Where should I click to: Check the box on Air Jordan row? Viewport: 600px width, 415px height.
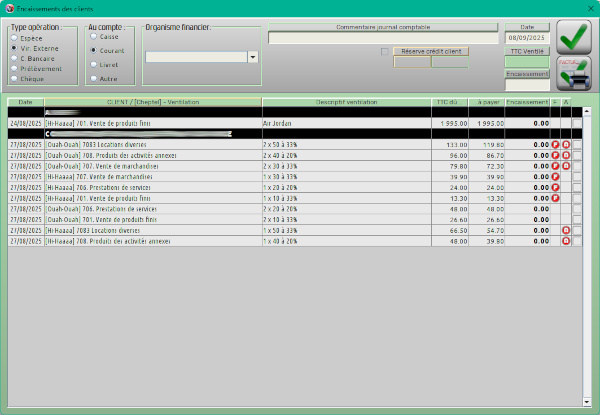tap(577, 123)
